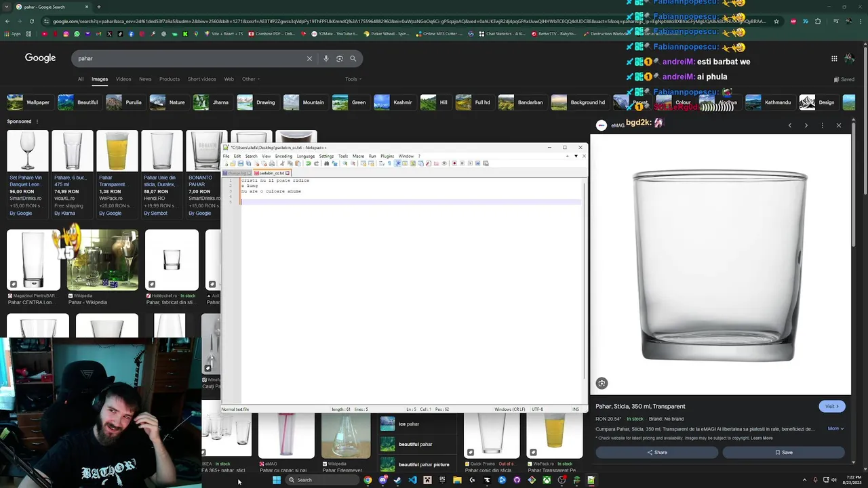Viewport: 868px width, 488px height.
Task: Switch to the Short videos search tab
Action: coord(202,79)
